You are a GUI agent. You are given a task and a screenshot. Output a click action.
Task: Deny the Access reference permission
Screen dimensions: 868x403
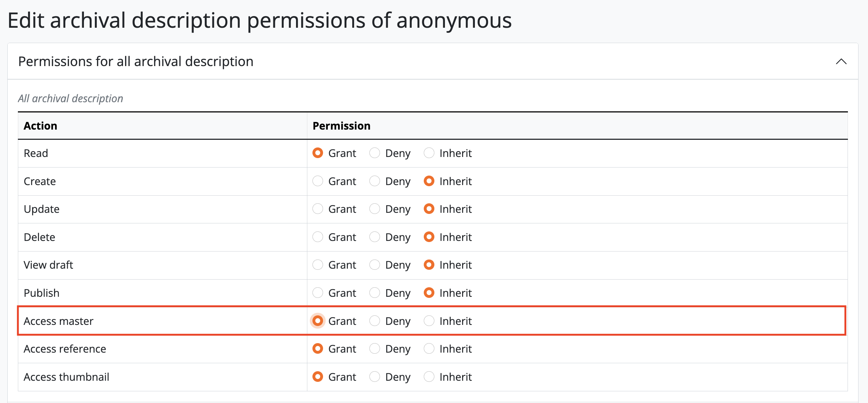tap(375, 349)
